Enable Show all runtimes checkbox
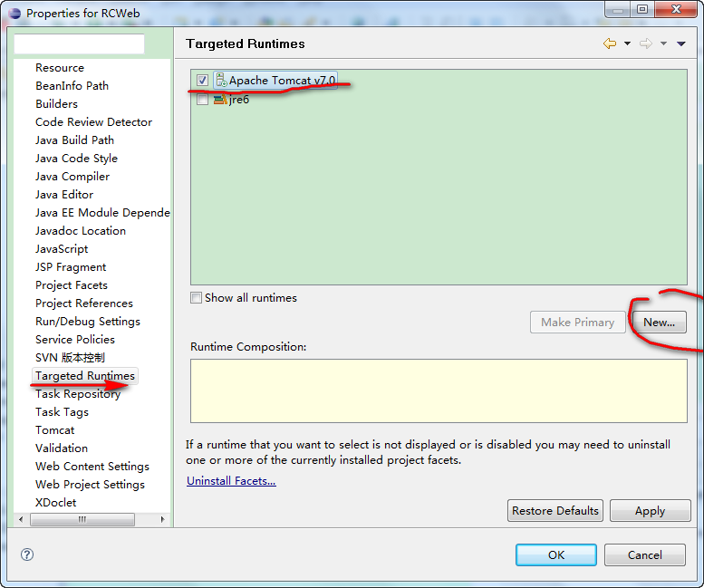 [x=197, y=297]
